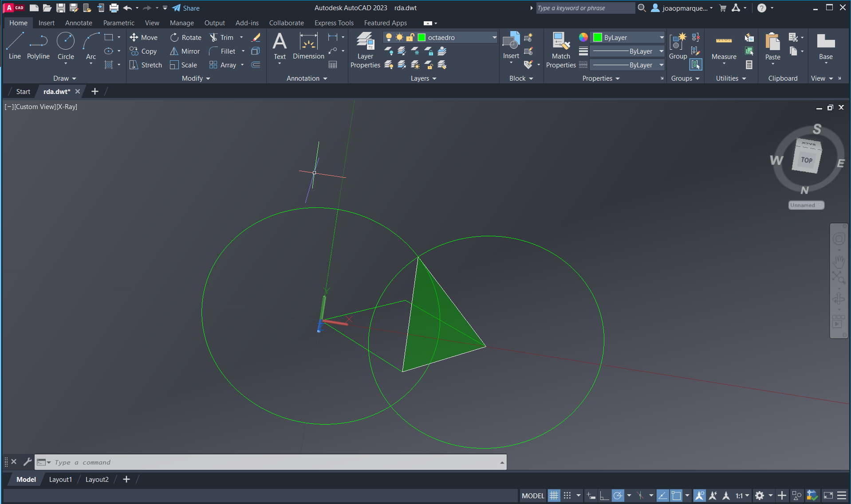851x504 pixels.
Task: Toggle ortho mode in status bar
Action: [604, 496]
